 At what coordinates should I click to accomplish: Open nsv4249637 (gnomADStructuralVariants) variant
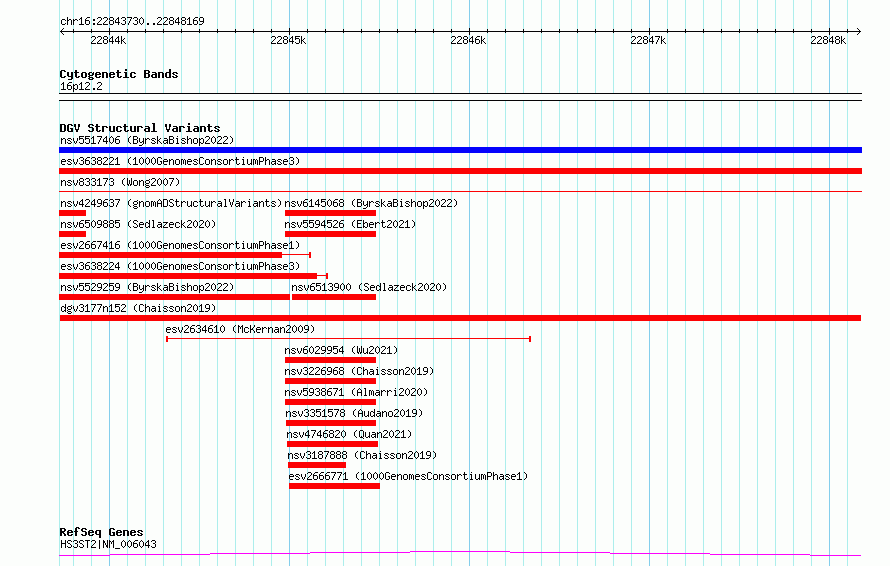coord(171,203)
